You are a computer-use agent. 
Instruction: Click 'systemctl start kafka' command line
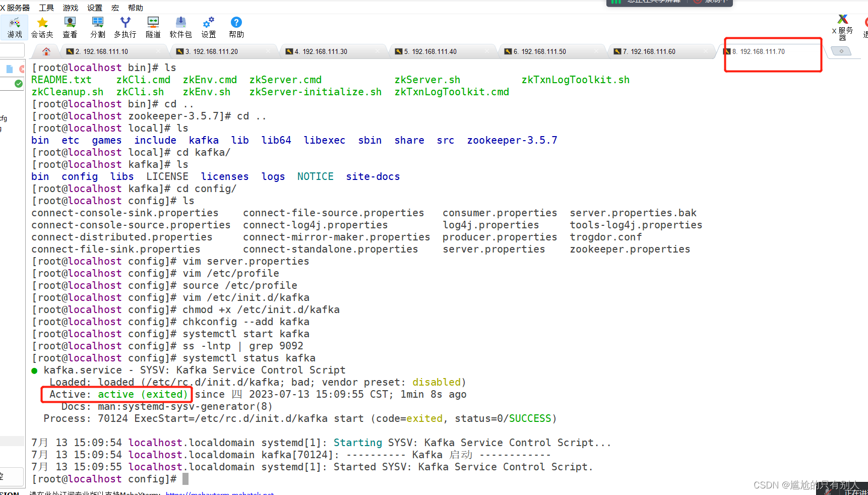pyautogui.click(x=246, y=334)
